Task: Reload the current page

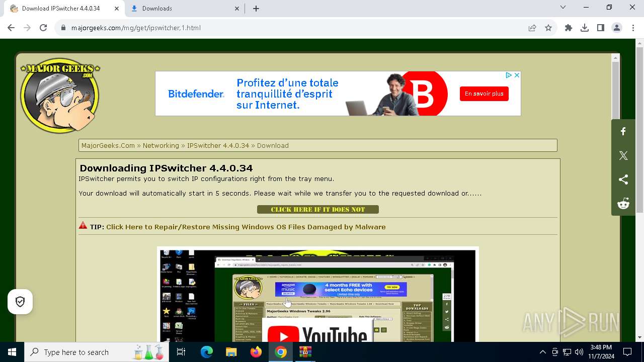Action: [43, 28]
